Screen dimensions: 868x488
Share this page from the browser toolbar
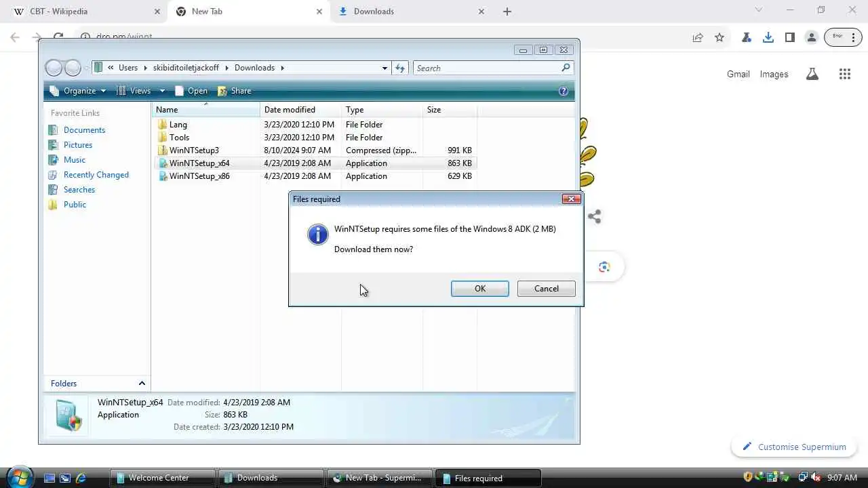[698, 37]
